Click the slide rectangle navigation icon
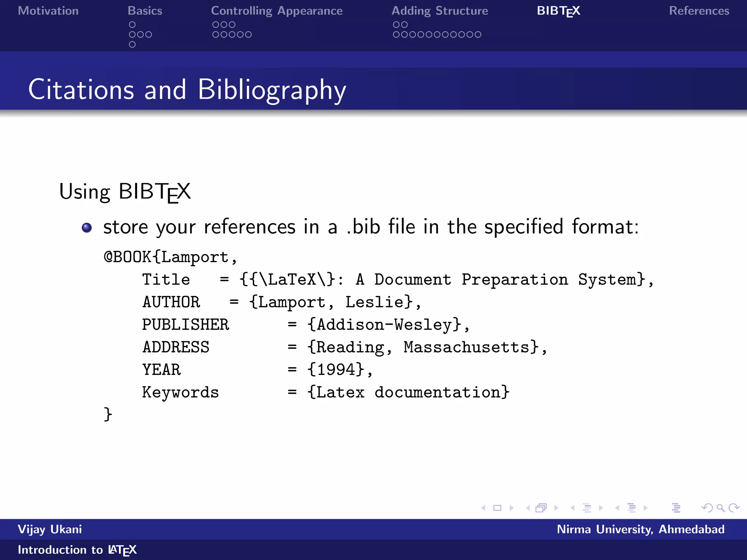This screenshot has height=560, width=747. (x=497, y=508)
